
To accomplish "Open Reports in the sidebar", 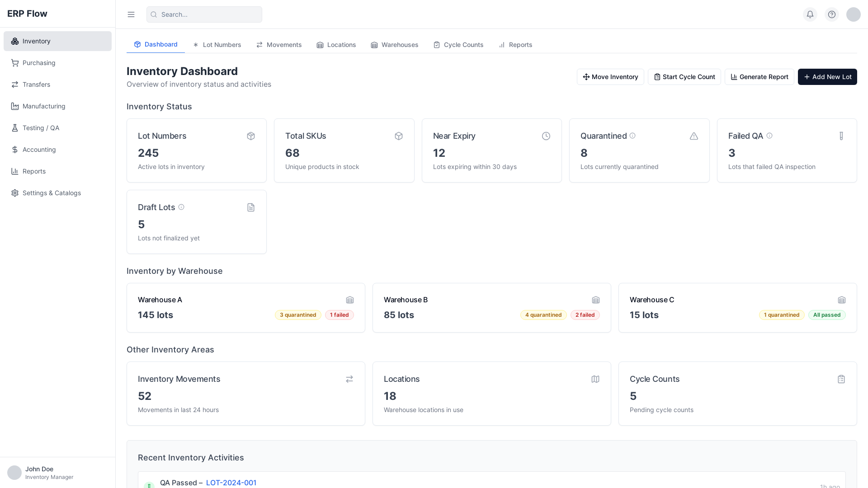I will [57, 171].
